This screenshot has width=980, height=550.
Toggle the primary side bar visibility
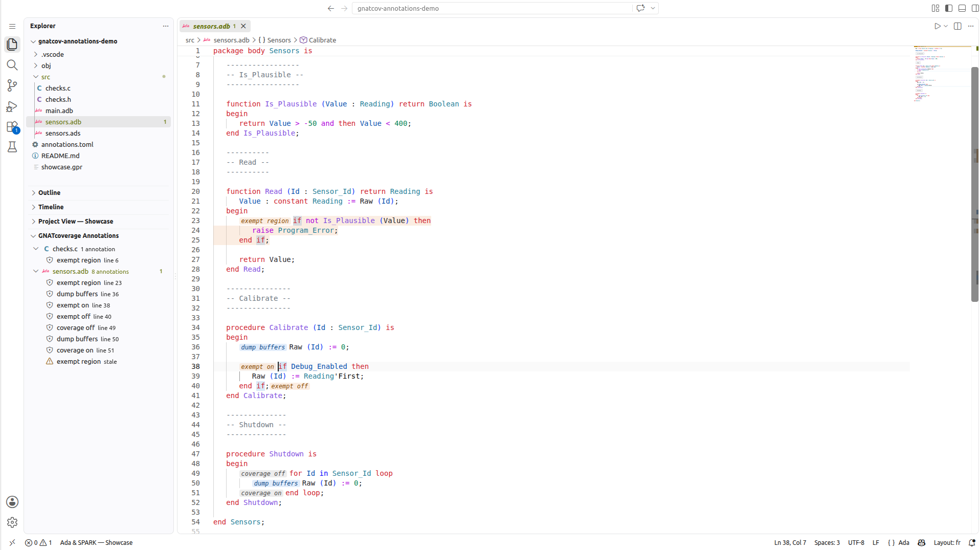pyautogui.click(x=949, y=8)
